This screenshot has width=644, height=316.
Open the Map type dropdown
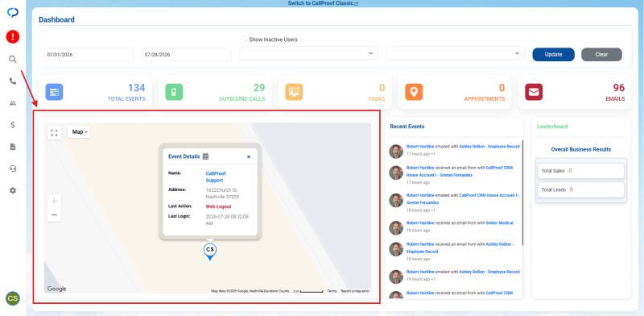[x=79, y=132]
